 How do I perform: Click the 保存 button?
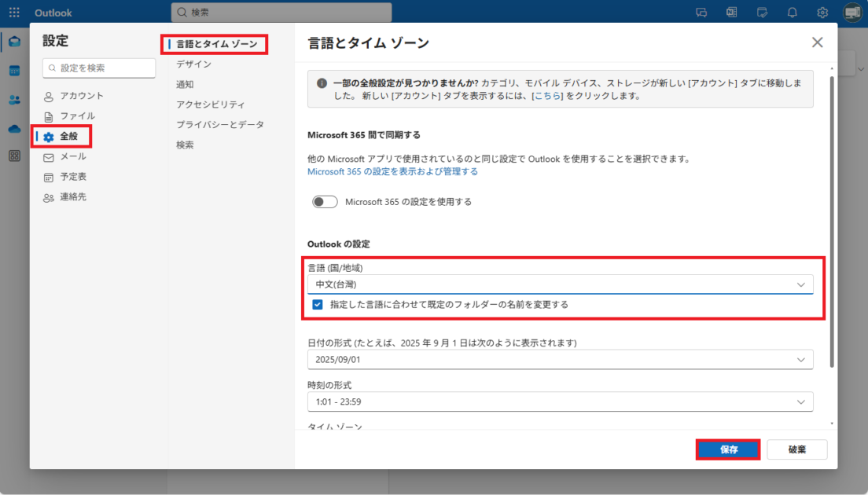pos(728,449)
